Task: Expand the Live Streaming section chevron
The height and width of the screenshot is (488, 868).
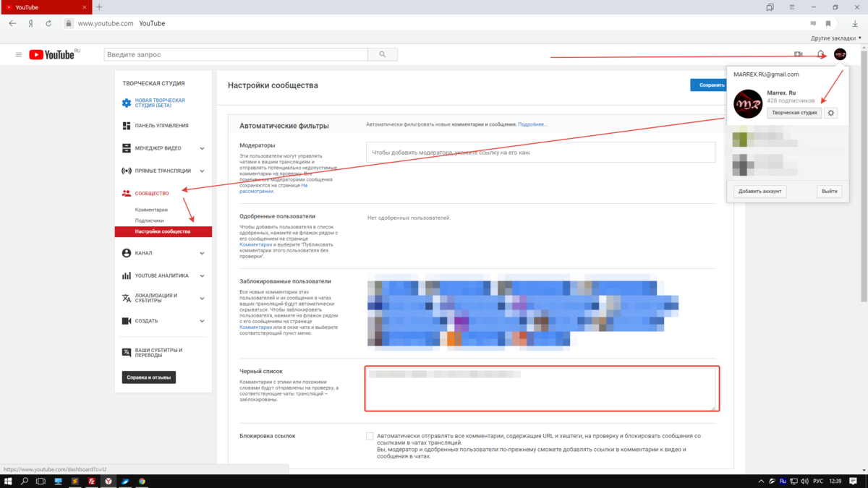Action: click(202, 171)
